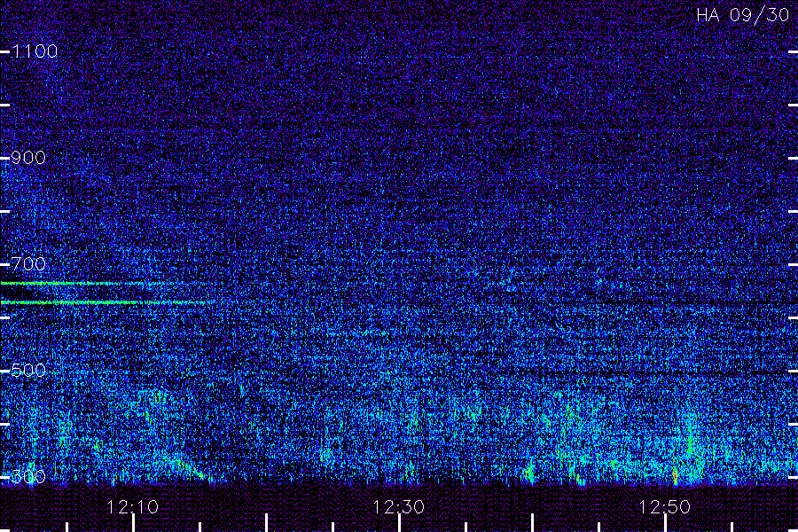Screen dimensions: 798x532
Task: Click the 12:30 time axis label
Action: 398,507
